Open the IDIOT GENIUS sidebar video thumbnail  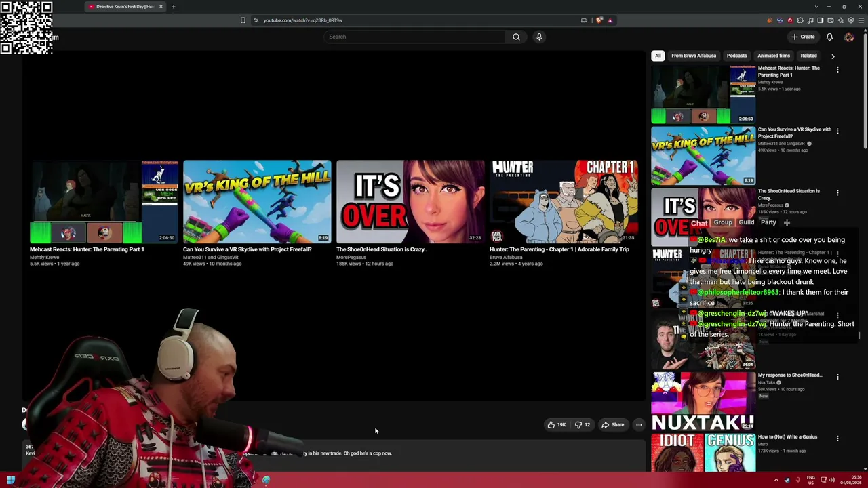(x=703, y=453)
